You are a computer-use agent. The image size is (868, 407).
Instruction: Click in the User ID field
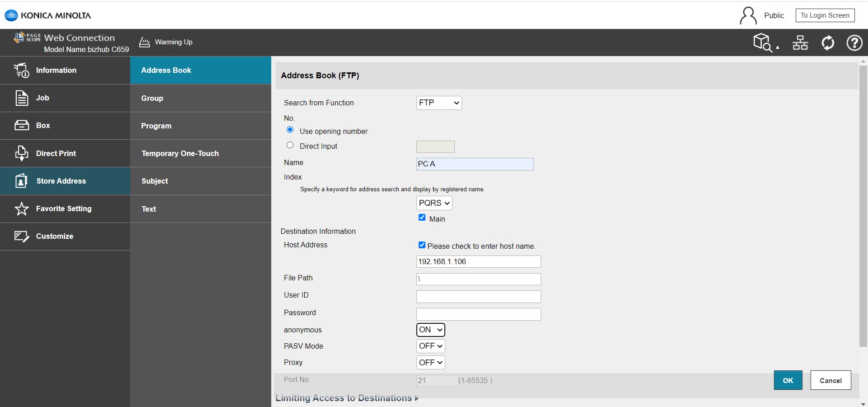coord(478,297)
